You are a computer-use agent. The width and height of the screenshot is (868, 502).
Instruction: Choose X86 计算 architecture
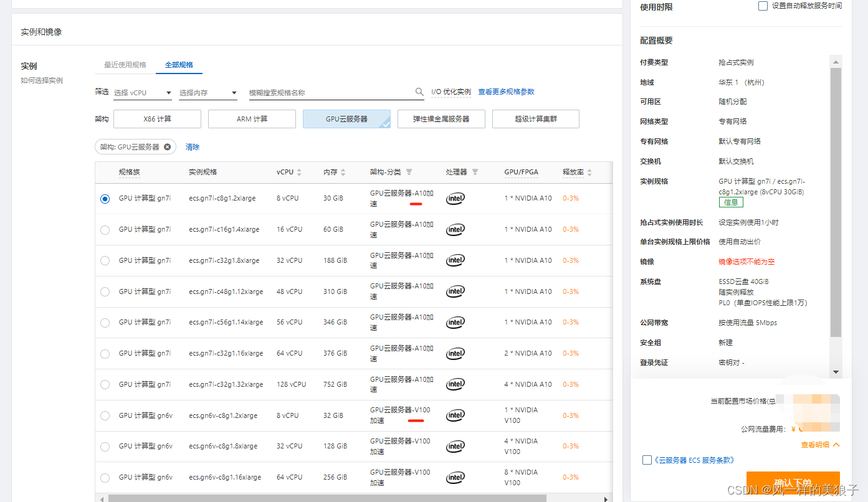click(x=157, y=119)
